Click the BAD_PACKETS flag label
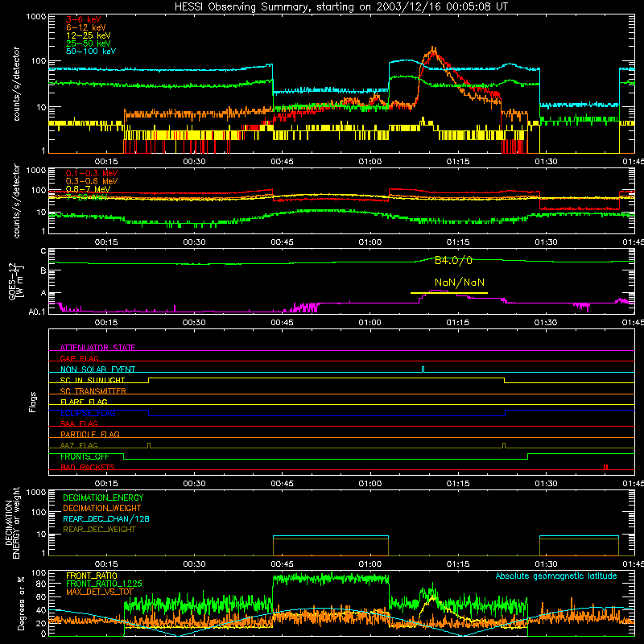Viewport: 644px width, 644px height. tap(88, 467)
